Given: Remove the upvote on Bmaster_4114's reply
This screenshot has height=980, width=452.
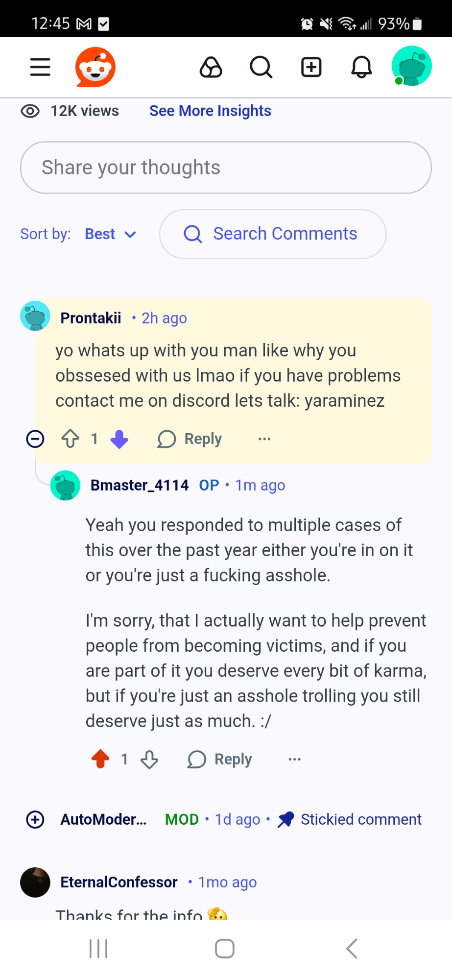Looking at the screenshot, I should click(100, 759).
